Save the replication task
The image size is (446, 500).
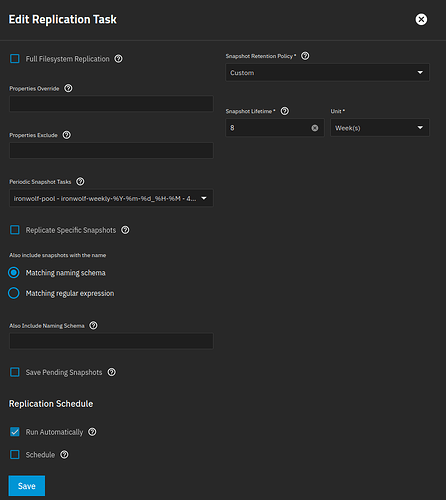27,486
